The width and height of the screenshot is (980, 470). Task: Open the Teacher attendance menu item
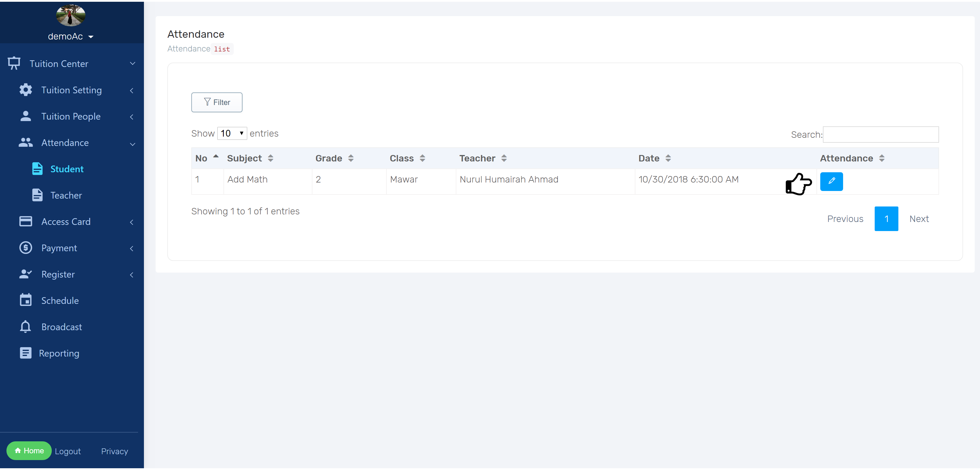click(x=66, y=195)
